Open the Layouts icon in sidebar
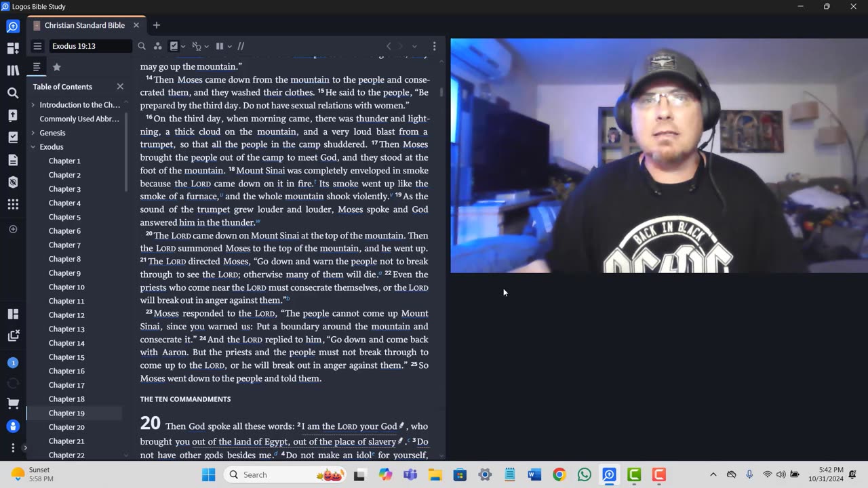 point(13,314)
